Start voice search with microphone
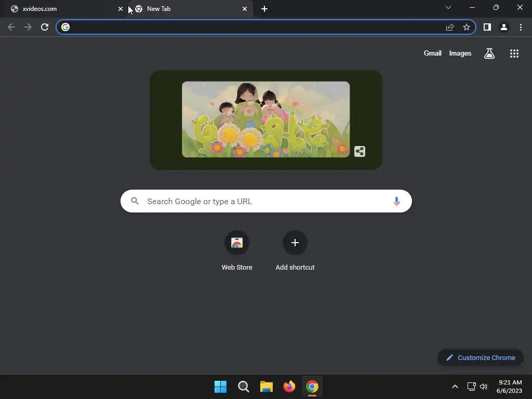 [396, 201]
